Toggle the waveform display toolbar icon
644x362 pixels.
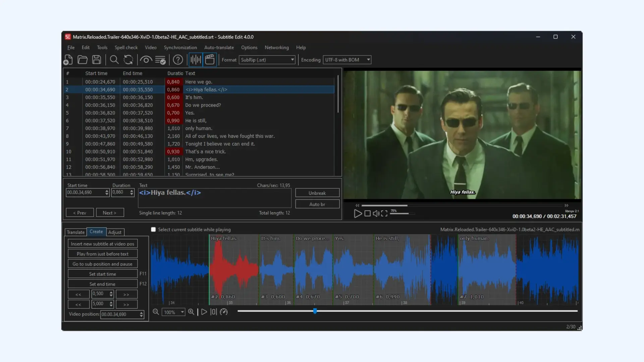[196, 60]
